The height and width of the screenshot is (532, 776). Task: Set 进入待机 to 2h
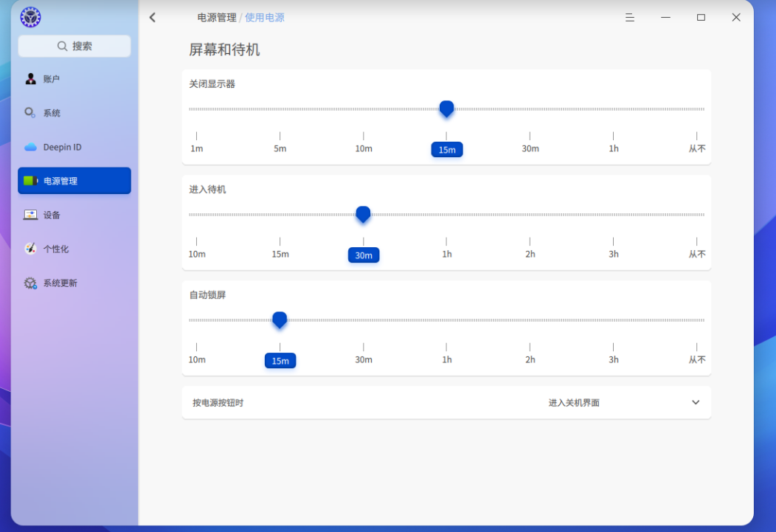click(x=530, y=254)
